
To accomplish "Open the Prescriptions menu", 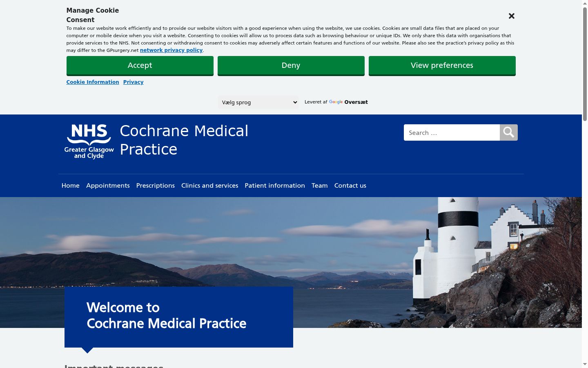I will point(156,186).
